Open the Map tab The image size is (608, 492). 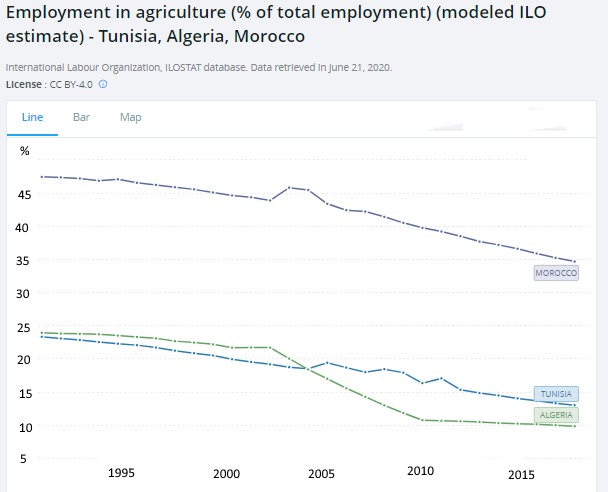(x=131, y=117)
